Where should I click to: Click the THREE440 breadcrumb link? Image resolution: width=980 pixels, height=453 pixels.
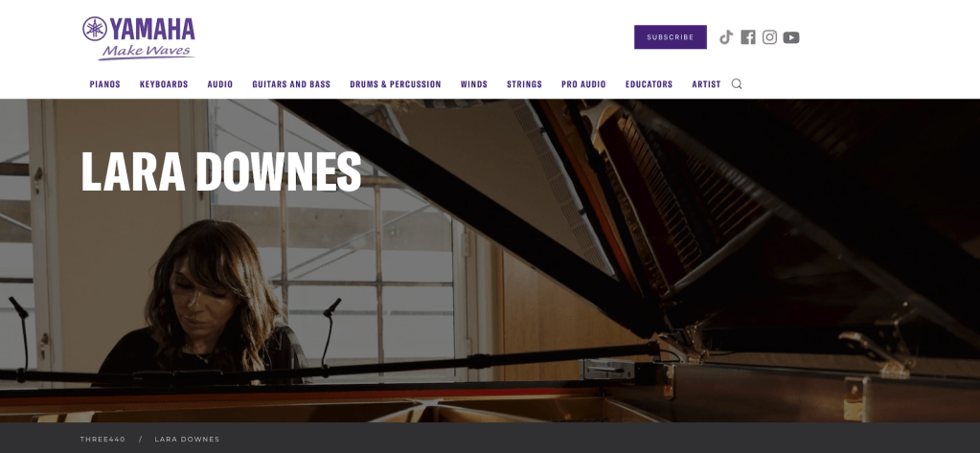103,440
